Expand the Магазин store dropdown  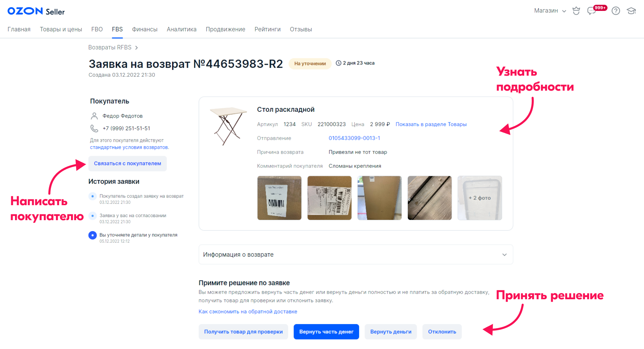(x=550, y=11)
